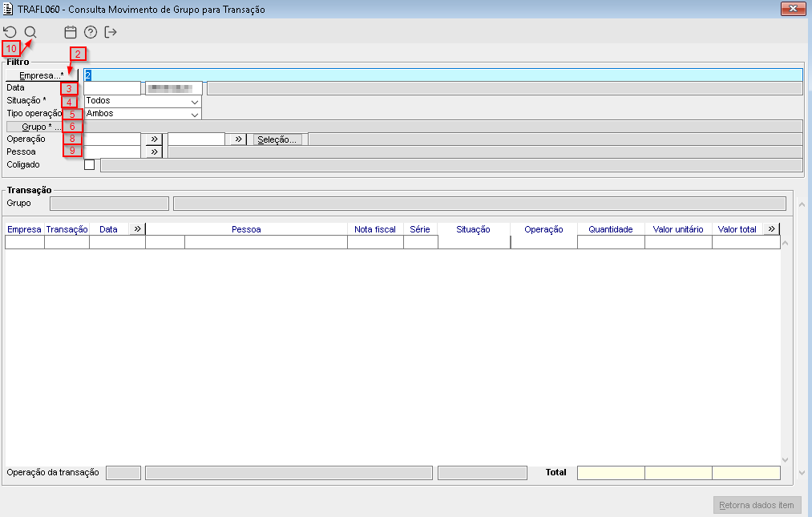Click the Total quantidade yellow field
This screenshot has width=812, height=517.
(x=611, y=472)
